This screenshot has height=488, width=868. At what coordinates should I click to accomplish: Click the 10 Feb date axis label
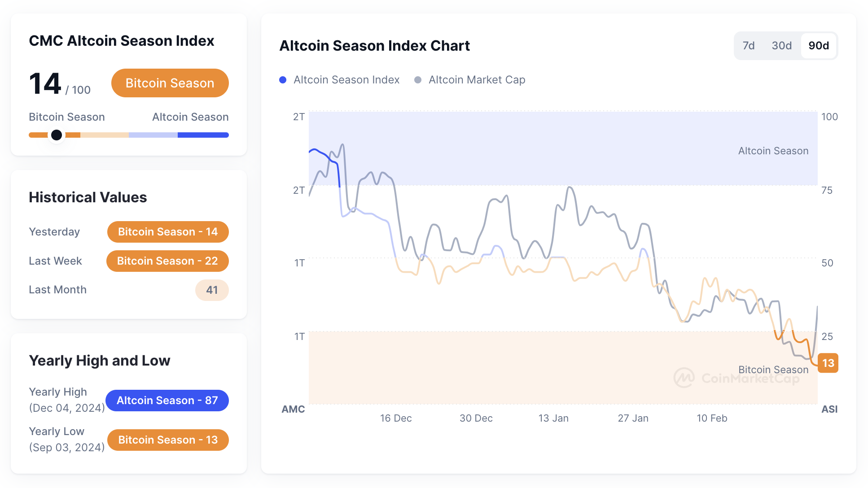tap(712, 418)
